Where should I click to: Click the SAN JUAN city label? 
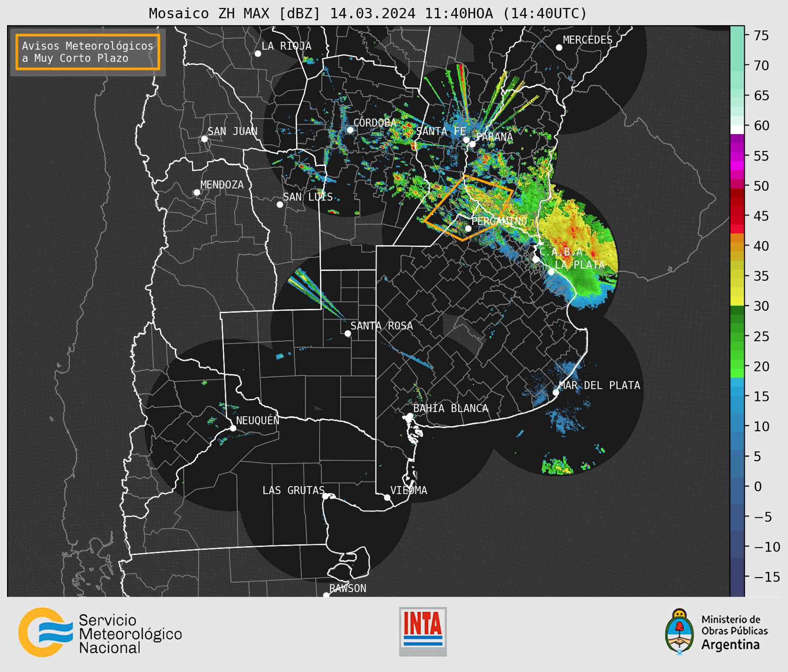(x=233, y=131)
